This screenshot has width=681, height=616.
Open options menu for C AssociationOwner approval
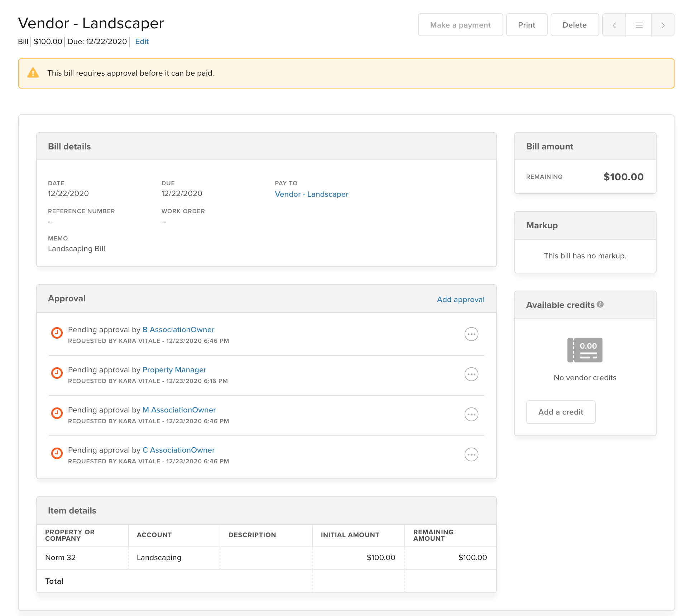(x=471, y=454)
